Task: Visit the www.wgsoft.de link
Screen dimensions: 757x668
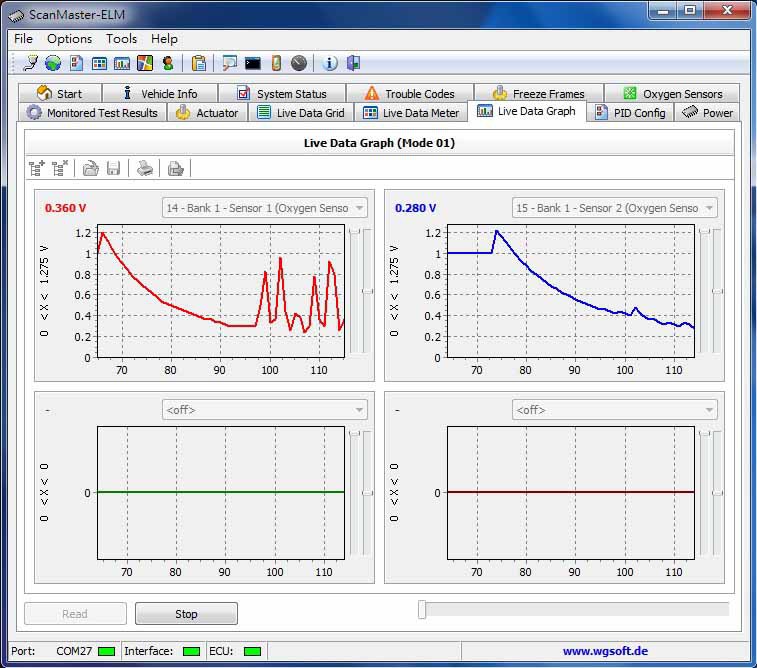Action: tap(605, 651)
